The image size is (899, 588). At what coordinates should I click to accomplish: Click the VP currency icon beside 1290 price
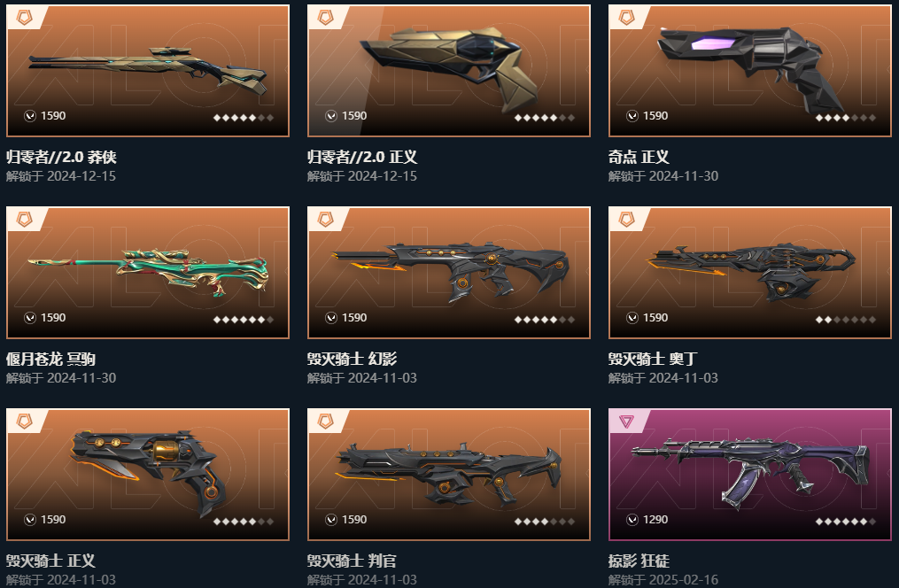(x=632, y=520)
